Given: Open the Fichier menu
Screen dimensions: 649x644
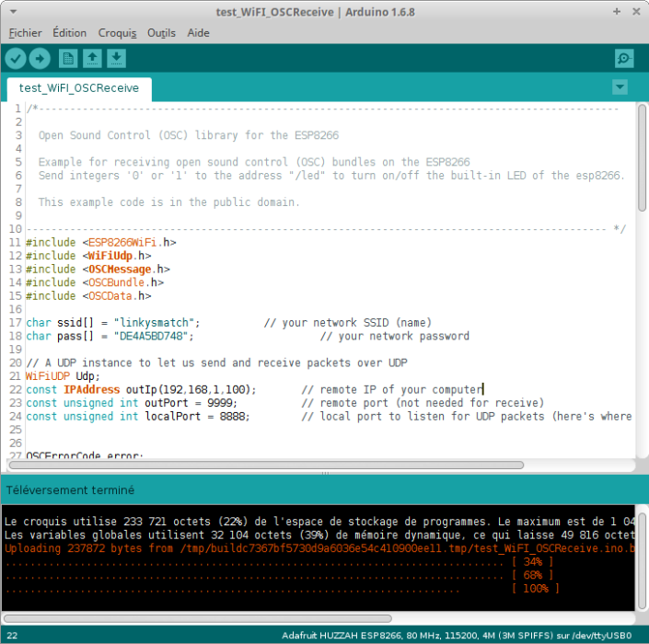Looking at the screenshot, I should 25,33.
